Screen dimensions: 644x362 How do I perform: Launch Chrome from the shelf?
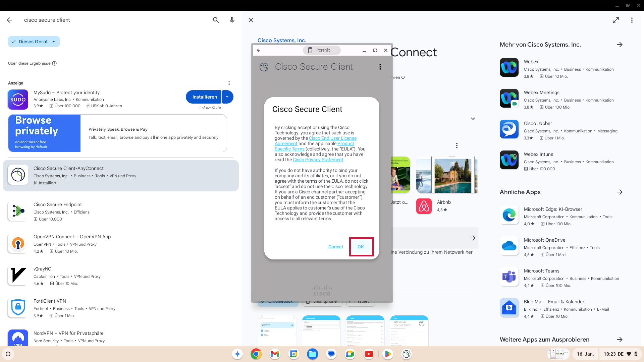256,354
